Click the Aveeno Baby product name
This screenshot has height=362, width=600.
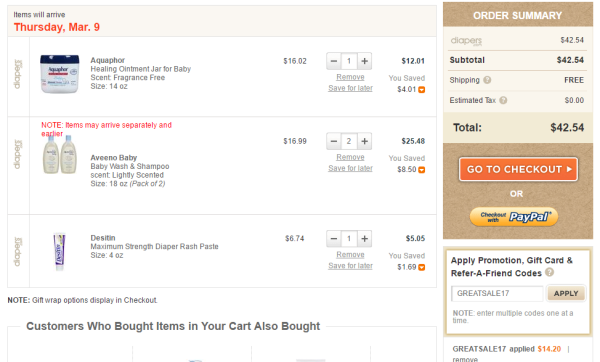pos(114,158)
